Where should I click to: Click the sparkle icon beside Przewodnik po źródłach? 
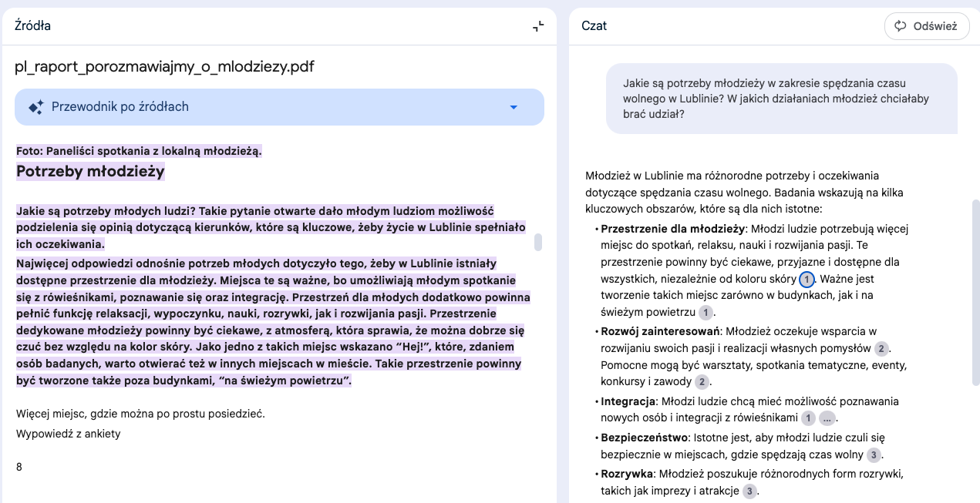click(35, 107)
